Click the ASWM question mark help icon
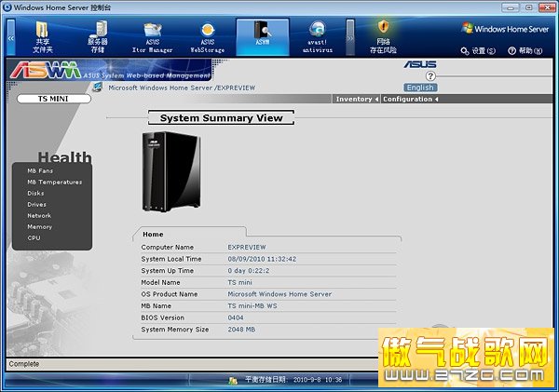 tap(430, 76)
